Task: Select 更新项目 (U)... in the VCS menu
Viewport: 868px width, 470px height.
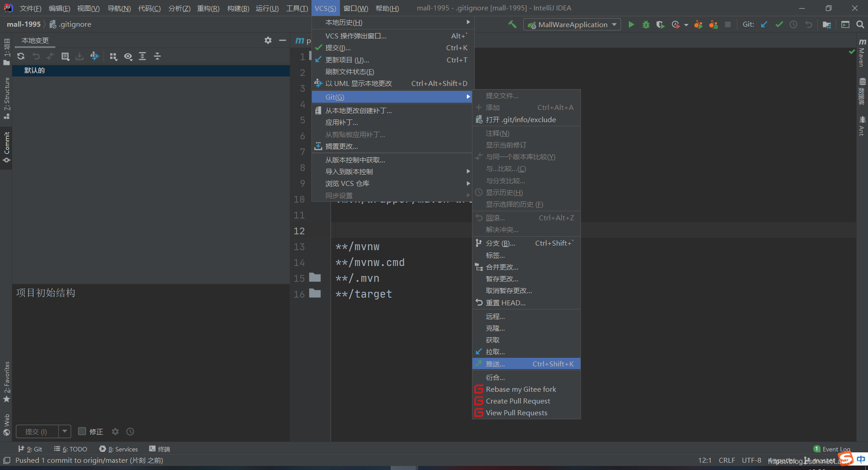Action: [393, 60]
